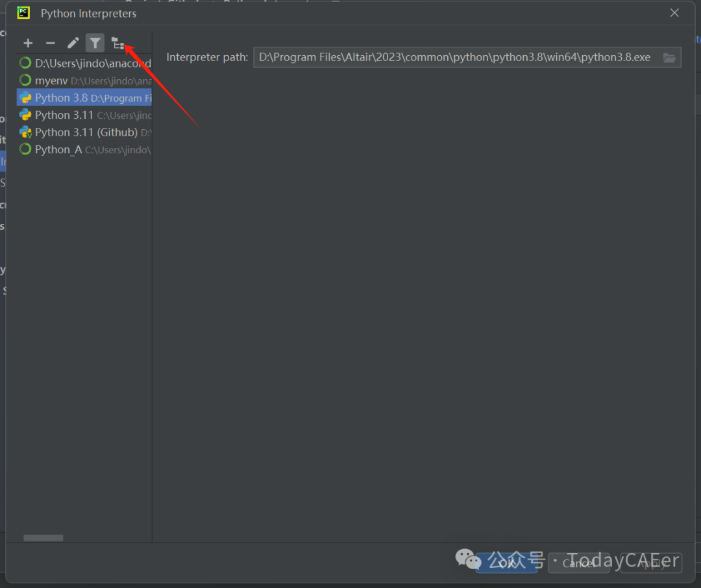Edit the selected interpreter with pencil icon
The width and height of the screenshot is (701, 588).
pos(73,43)
